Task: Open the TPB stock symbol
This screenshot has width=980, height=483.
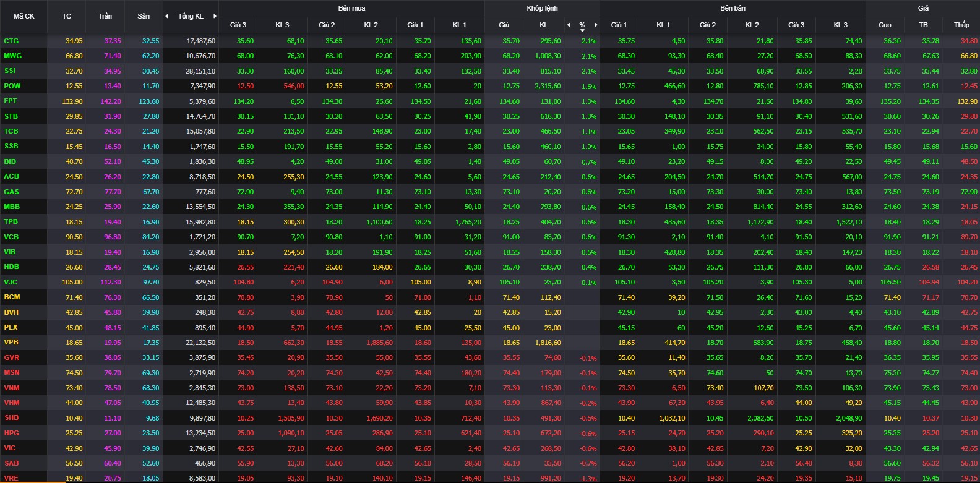Action: point(11,221)
